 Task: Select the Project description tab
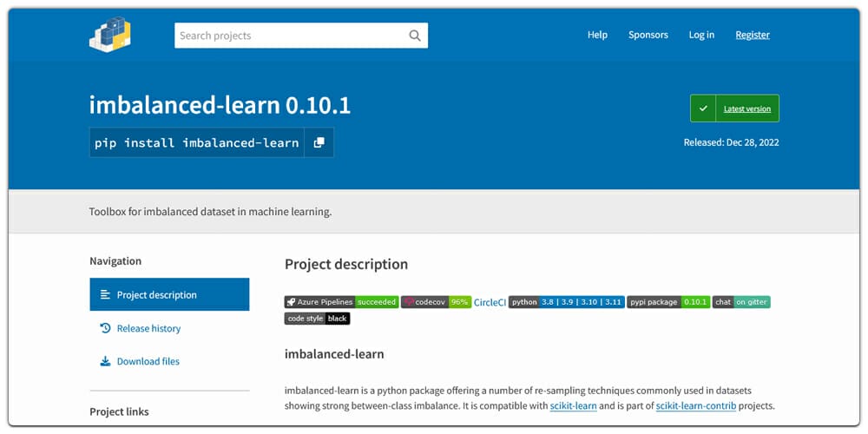[169, 294]
